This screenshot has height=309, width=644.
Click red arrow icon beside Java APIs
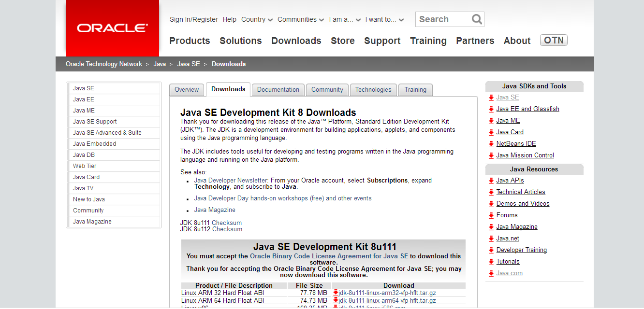[491, 181]
